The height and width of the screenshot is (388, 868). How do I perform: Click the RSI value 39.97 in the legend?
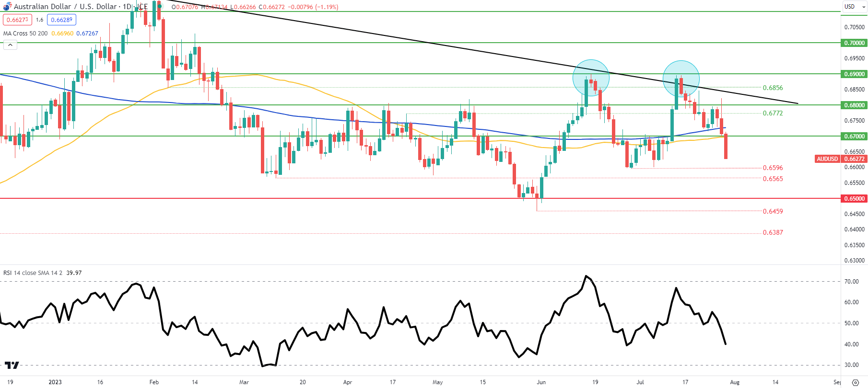coord(74,273)
